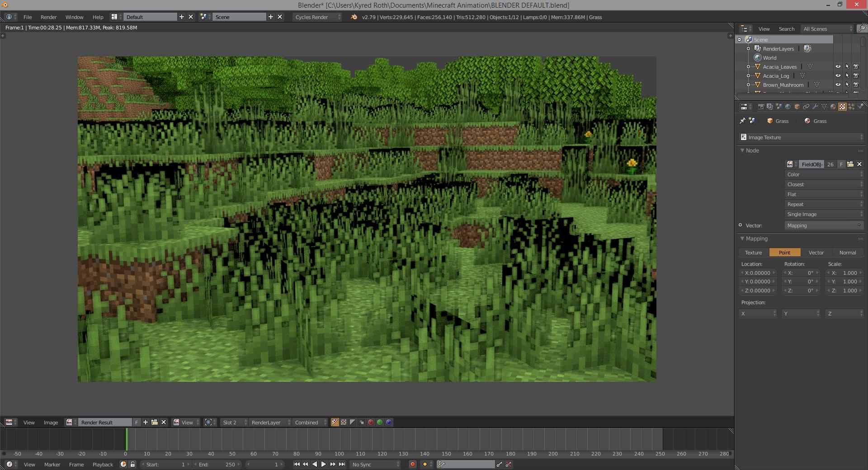Open the Constraints properties tab (chain icon)

tap(806, 107)
